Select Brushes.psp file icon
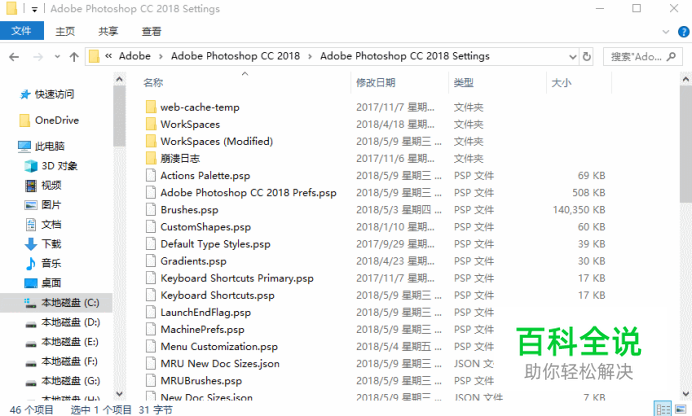Screen dimensions: 692x416 [x=151, y=210]
